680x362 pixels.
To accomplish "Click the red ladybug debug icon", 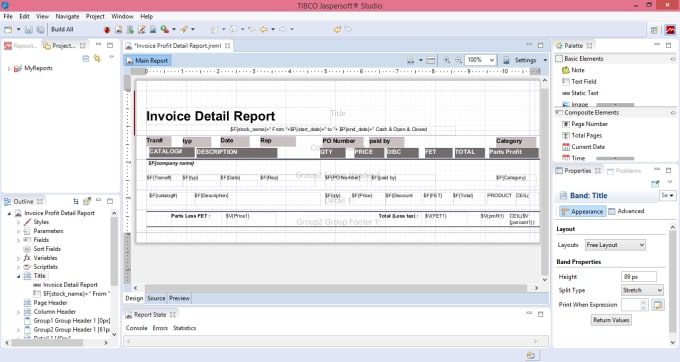I will (x=107, y=29).
